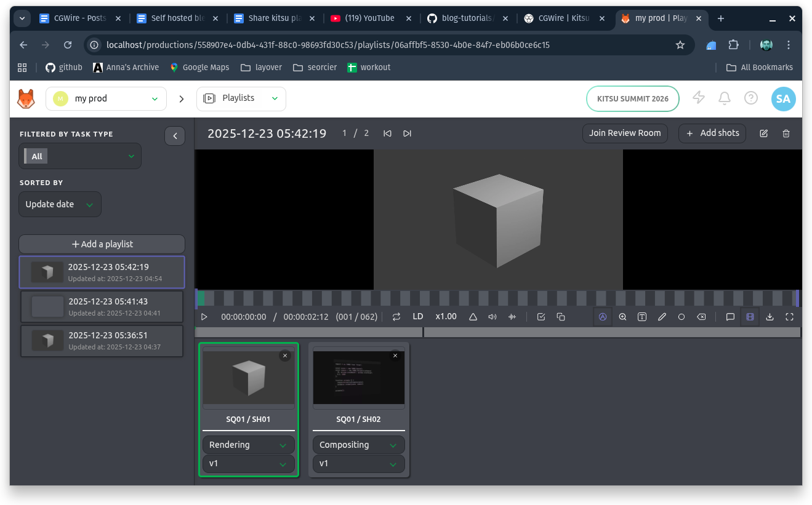Enter fullscreen player mode
This screenshot has width=812, height=505.
click(x=789, y=317)
